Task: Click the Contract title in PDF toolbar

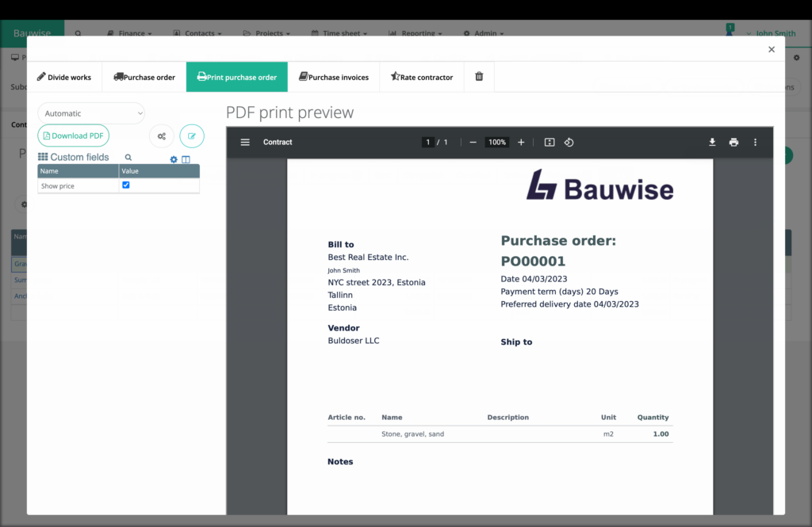Action: (278, 143)
